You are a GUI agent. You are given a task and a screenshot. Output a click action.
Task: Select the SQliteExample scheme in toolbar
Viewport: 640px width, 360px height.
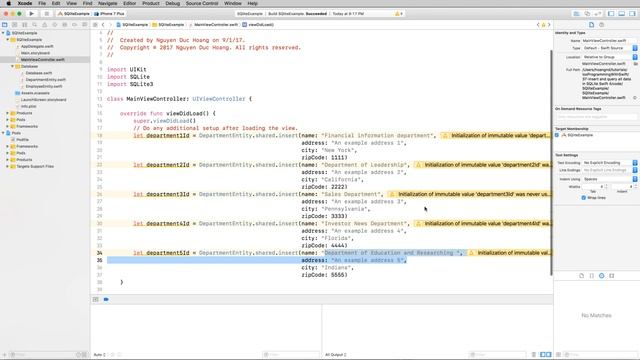(x=74, y=13)
